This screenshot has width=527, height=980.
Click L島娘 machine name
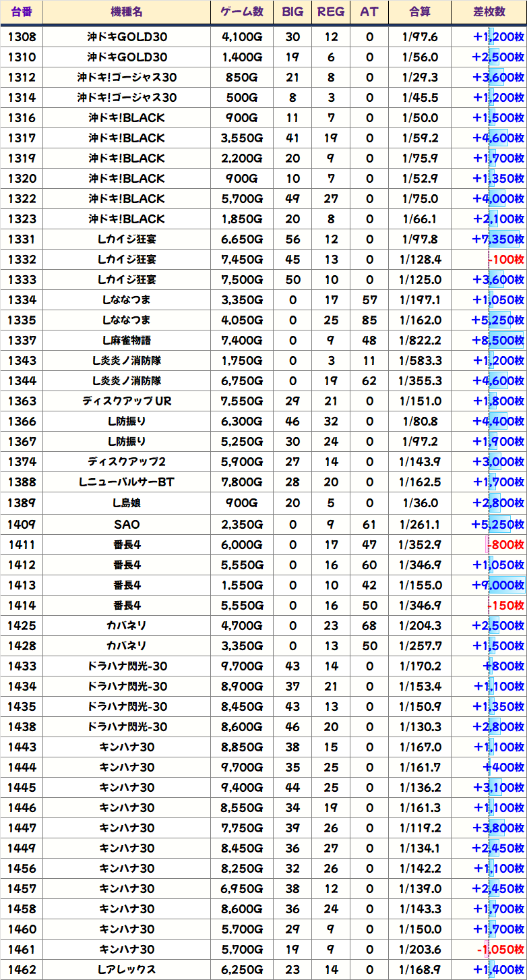[127, 502]
